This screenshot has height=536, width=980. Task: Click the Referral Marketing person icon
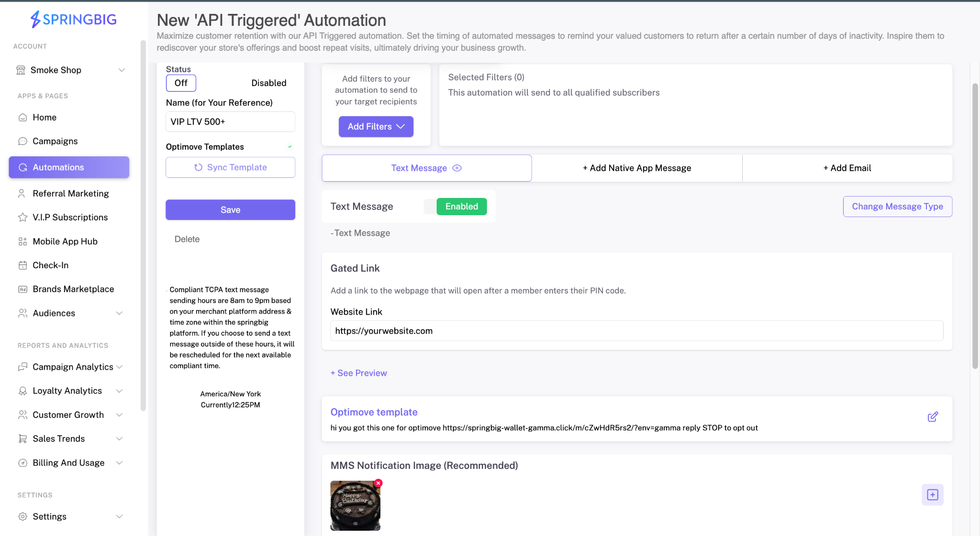click(22, 194)
